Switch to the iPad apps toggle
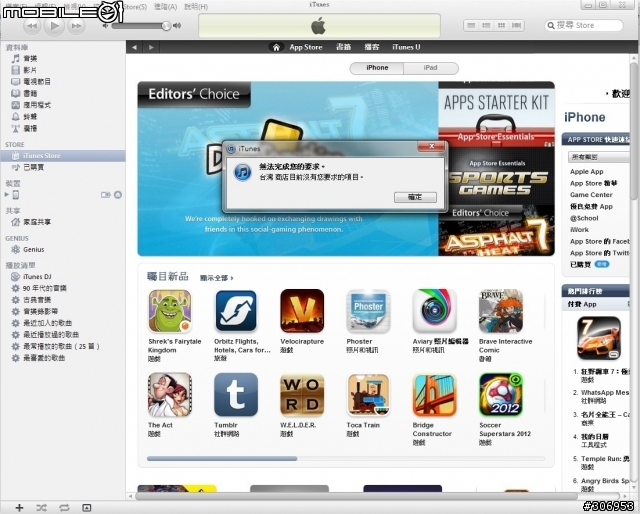The image size is (640, 514). pos(431,68)
